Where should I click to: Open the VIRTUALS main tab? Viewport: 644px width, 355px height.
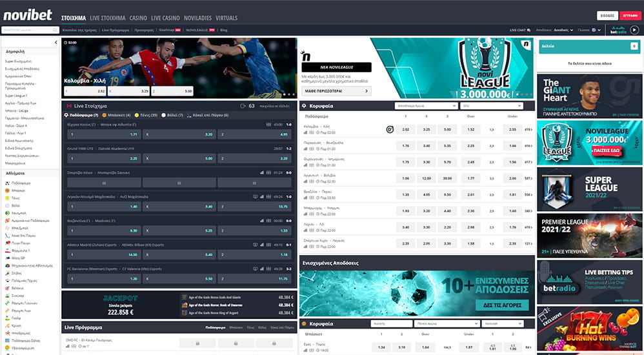(226, 18)
